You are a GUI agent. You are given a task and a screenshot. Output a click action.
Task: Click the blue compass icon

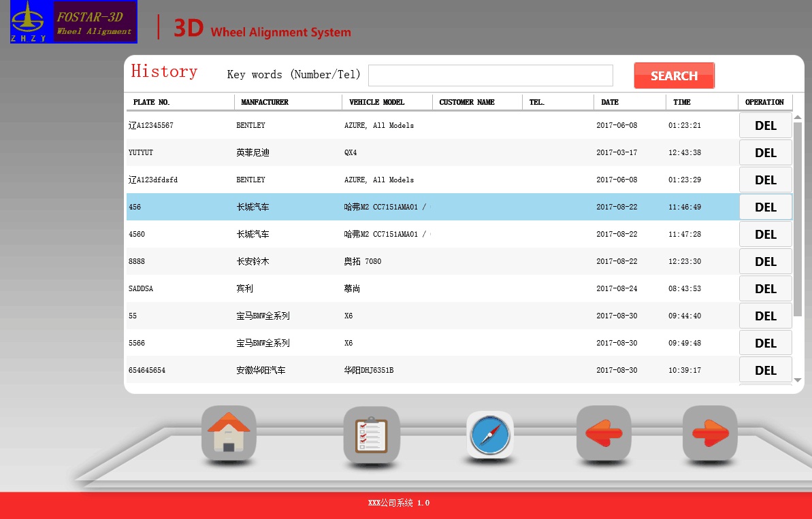(x=489, y=435)
